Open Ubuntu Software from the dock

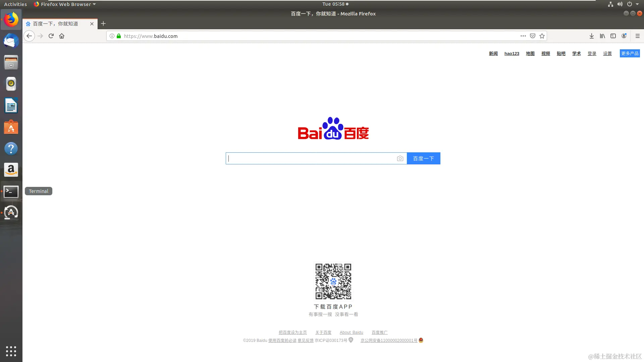11,127
